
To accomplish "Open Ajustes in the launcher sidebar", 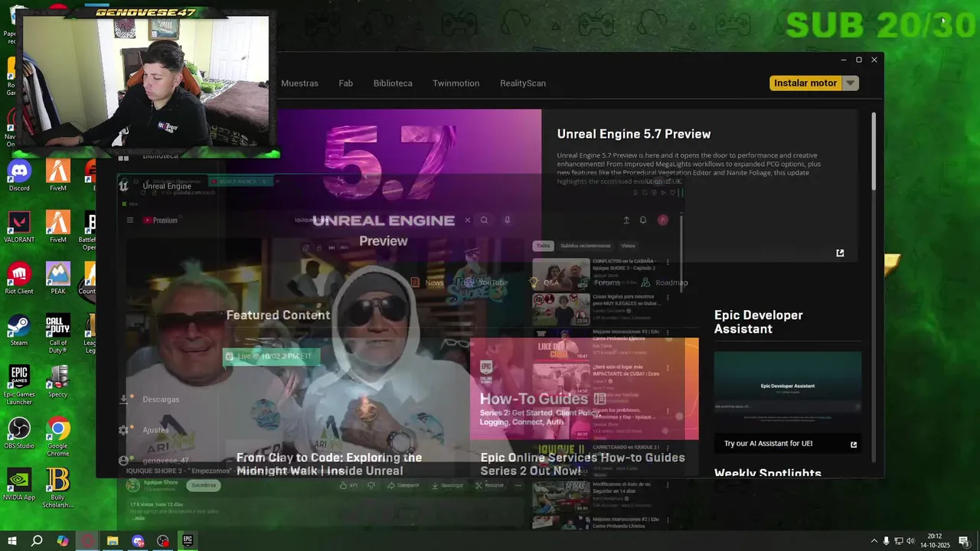I will click(x=145, y=430).
